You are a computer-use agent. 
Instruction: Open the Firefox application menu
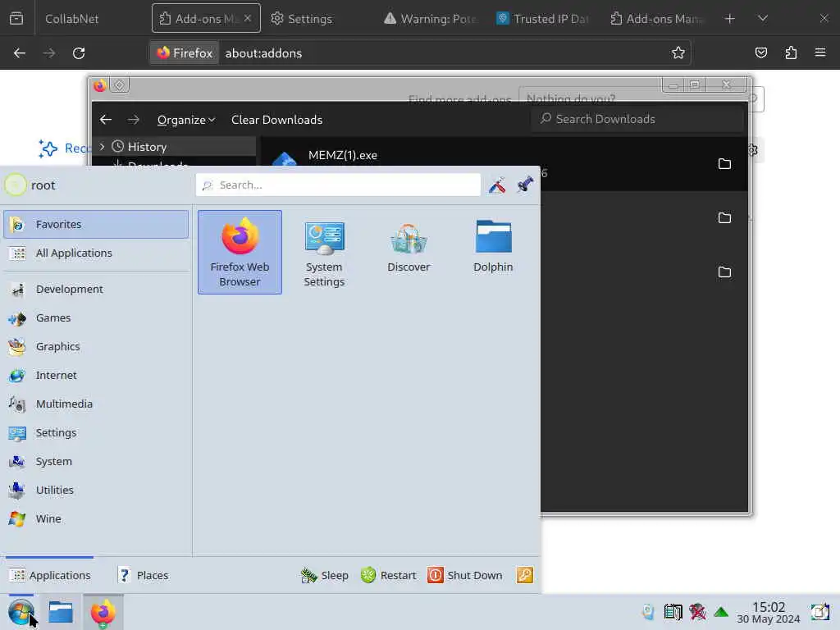pos(820,53)
